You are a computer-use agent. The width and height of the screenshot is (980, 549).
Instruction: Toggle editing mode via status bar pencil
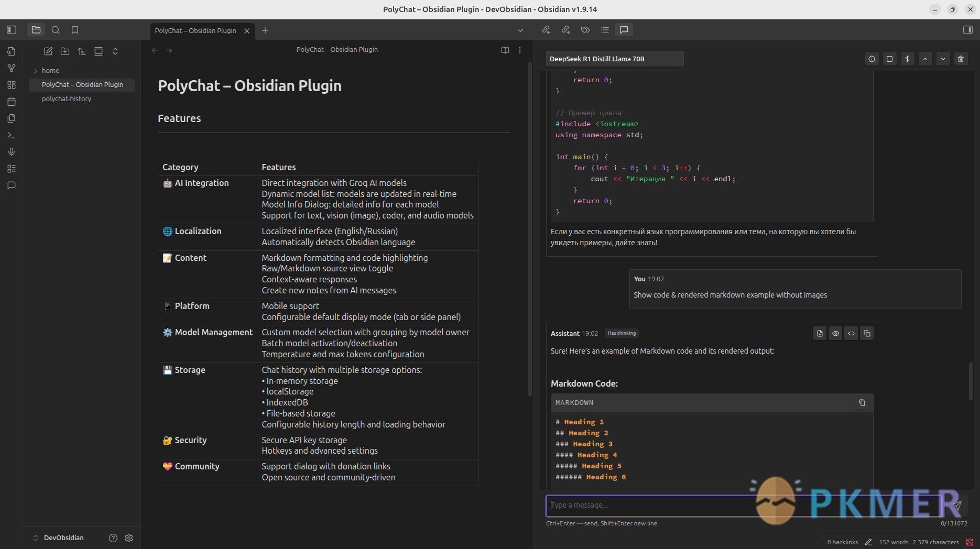click(x=868, y=542)
